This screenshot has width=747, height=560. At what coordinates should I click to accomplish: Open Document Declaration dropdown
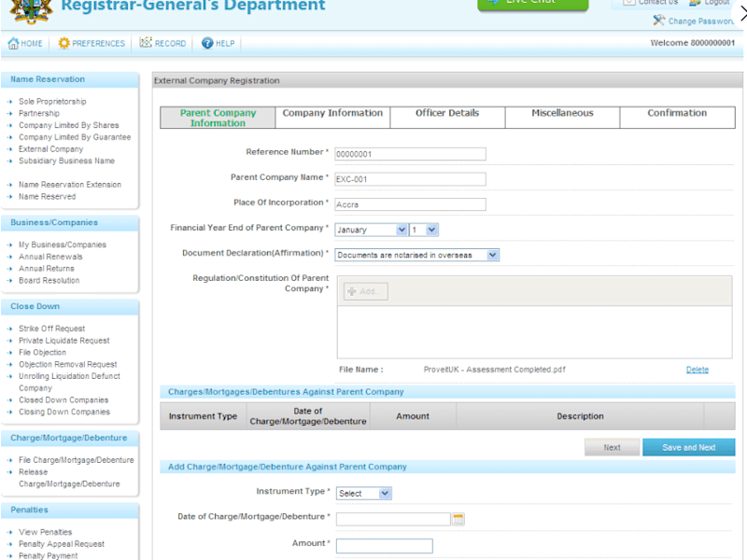point(416,255)
